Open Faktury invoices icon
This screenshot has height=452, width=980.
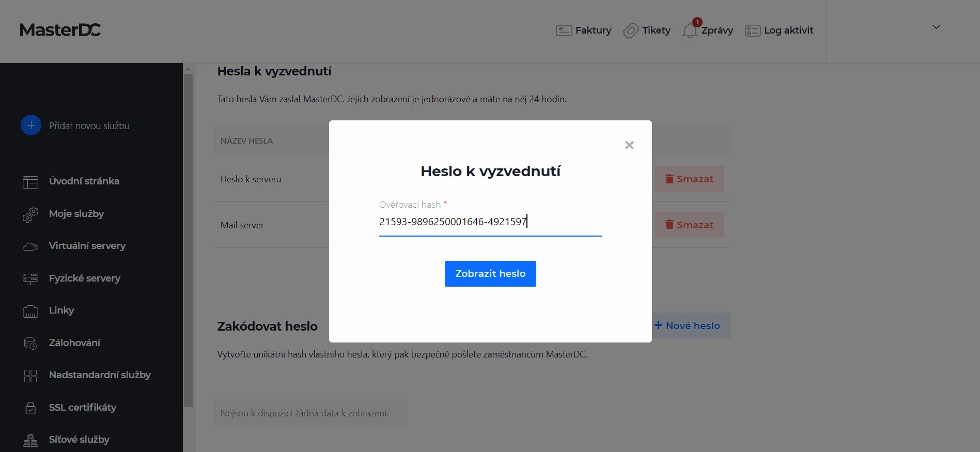click(x=564, y=31)
